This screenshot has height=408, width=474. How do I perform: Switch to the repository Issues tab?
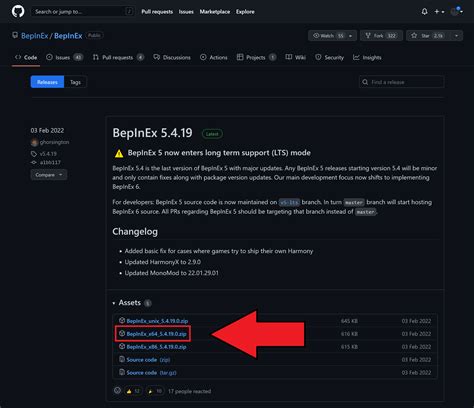tap(64, 57)
